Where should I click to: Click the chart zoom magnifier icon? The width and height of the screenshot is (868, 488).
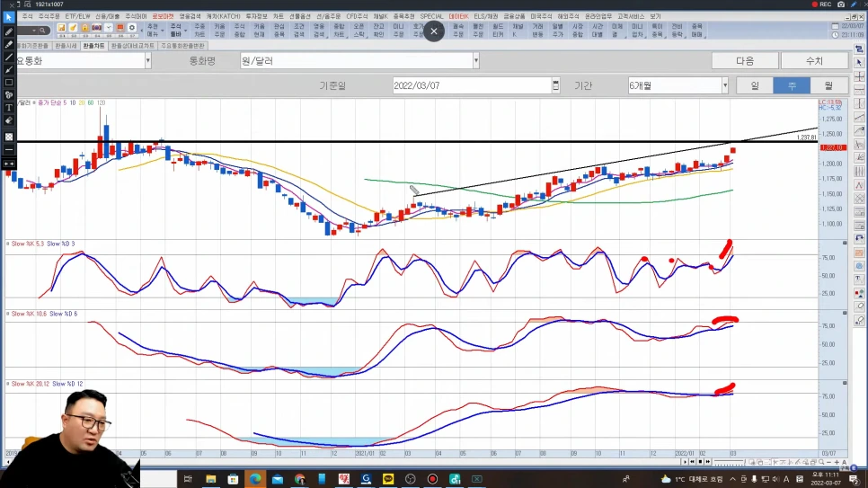tap(821, 462)
